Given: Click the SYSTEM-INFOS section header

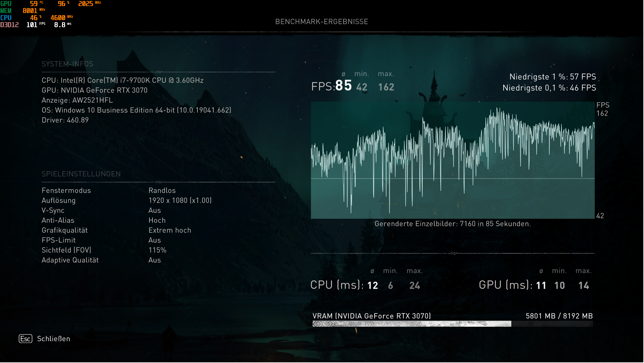Looking at the screenshot, I should (x=67, y=64).
